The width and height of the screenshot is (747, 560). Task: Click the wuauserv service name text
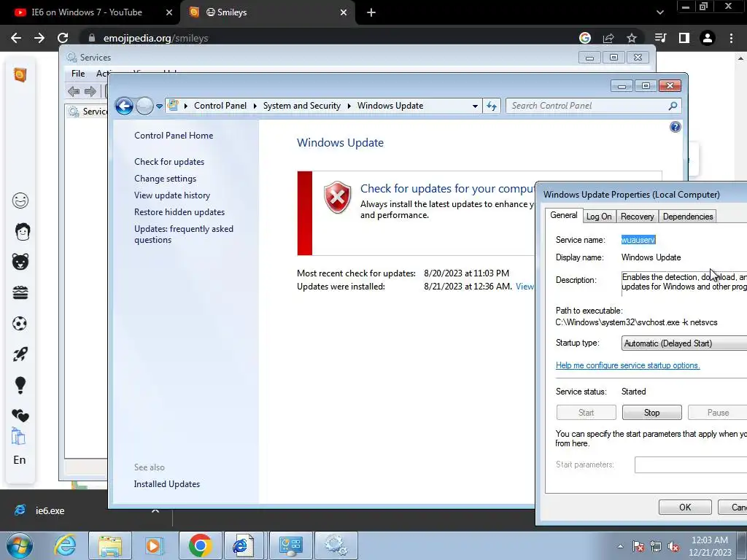(638, 240)
